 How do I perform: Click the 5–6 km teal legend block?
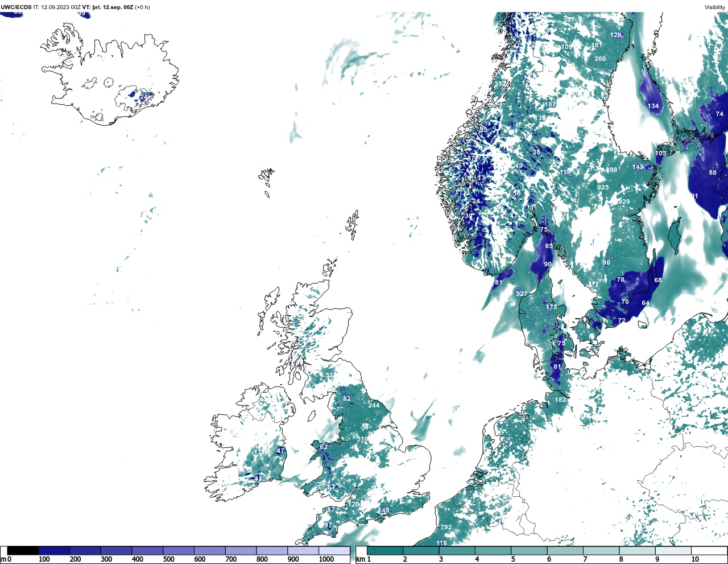pyautogui.click(x=530, y=550)
